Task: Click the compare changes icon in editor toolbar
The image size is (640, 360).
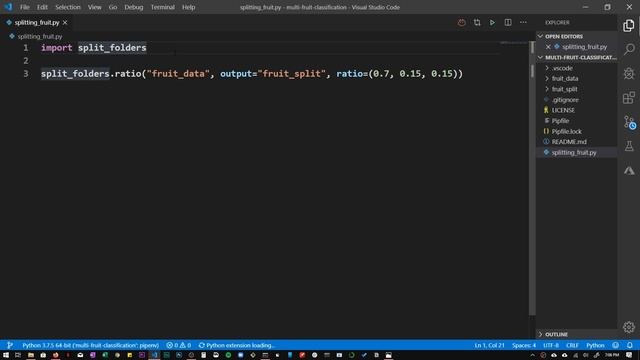Action: (477, 22)
